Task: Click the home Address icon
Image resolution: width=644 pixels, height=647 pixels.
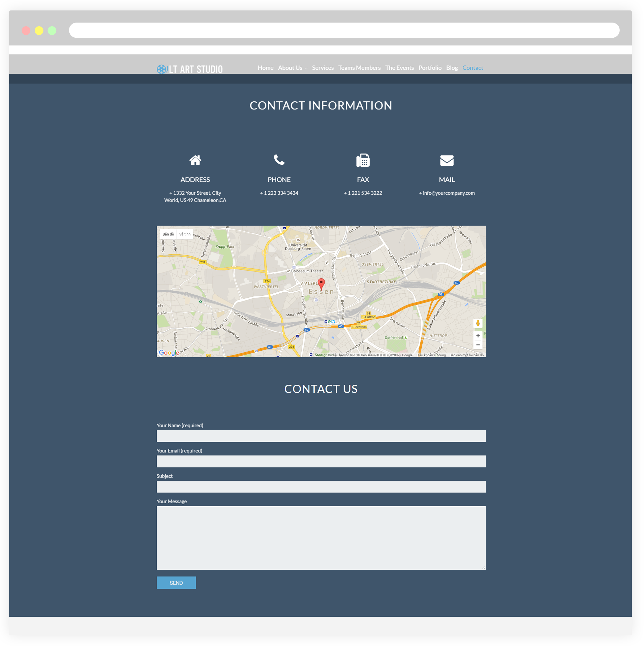Action: tap(195, 160)
